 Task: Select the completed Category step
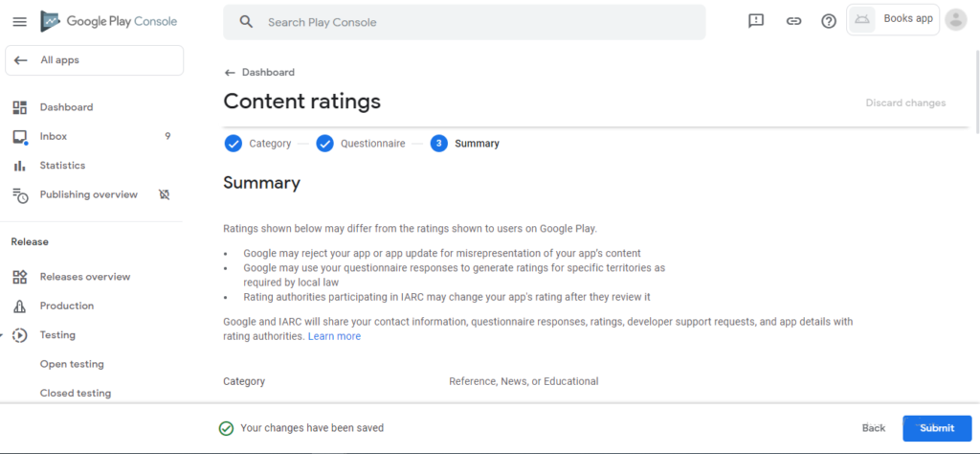(x=257, y=144)
